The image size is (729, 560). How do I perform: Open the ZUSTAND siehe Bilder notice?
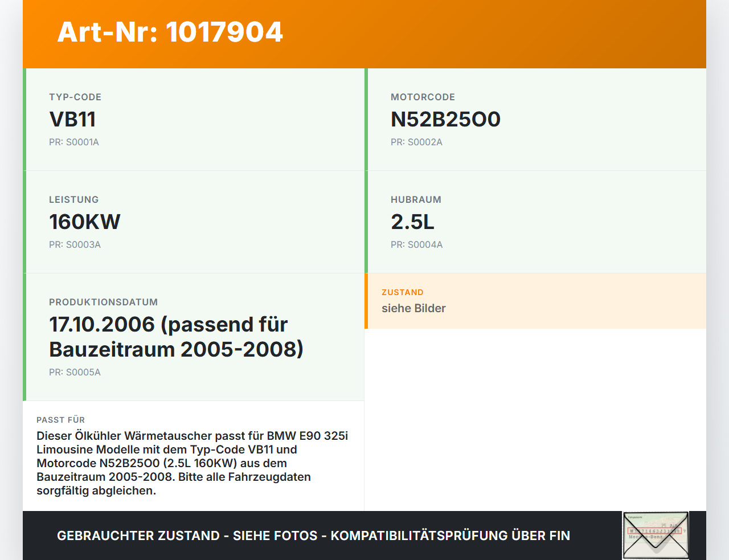pyautogui.click(x=535, y=301)
